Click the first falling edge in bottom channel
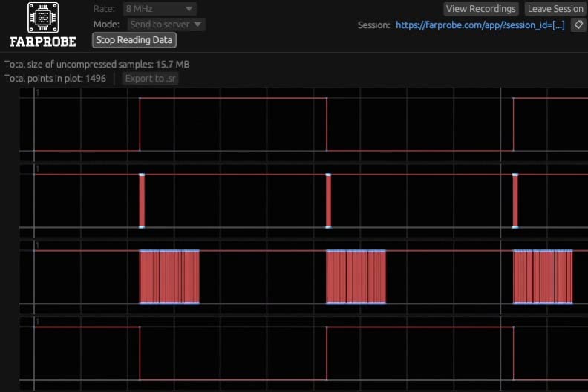Viewport: 588px width, 392px height. 140,353
